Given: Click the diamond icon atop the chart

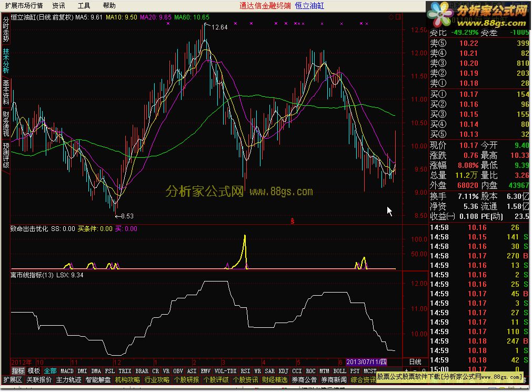Looking at the screenshot, I should tap(391, 17).
